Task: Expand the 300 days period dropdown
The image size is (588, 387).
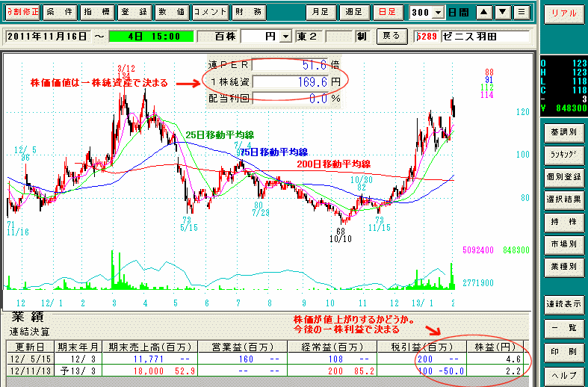Action: [x=438, y=13]
